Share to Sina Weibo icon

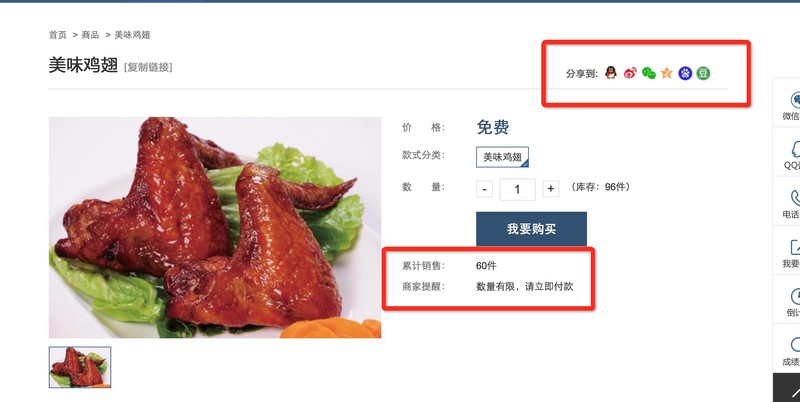[x=630, y=73]
